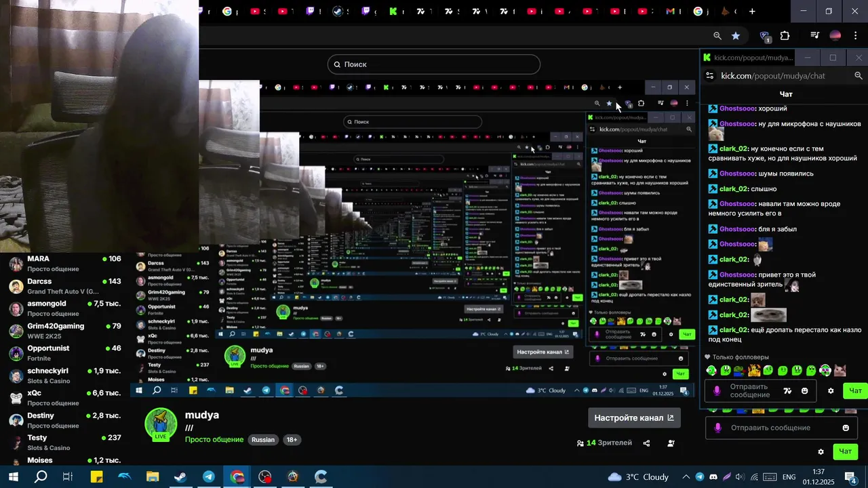The width and height of the screenshot is (868, 488).
Task: Open the Chrome profile avatar
Action: (x=835, y=36)
